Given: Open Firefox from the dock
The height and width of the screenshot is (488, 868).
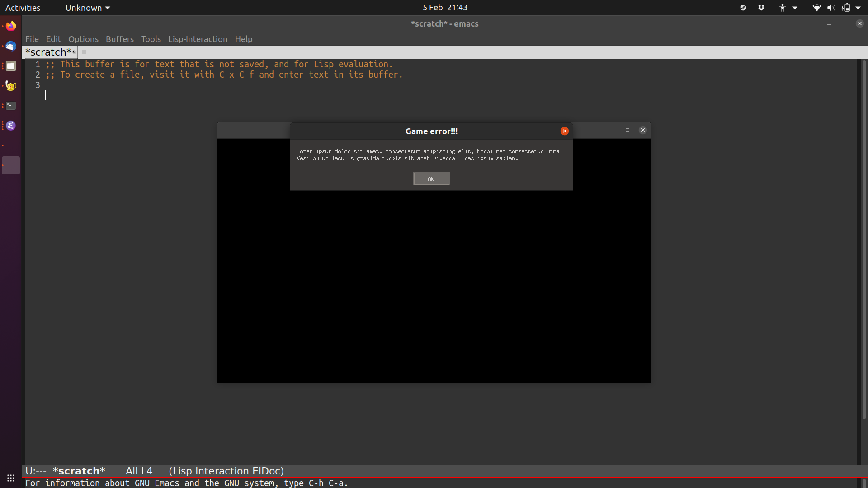Looking at the screenshot, I should coord(10,26).
